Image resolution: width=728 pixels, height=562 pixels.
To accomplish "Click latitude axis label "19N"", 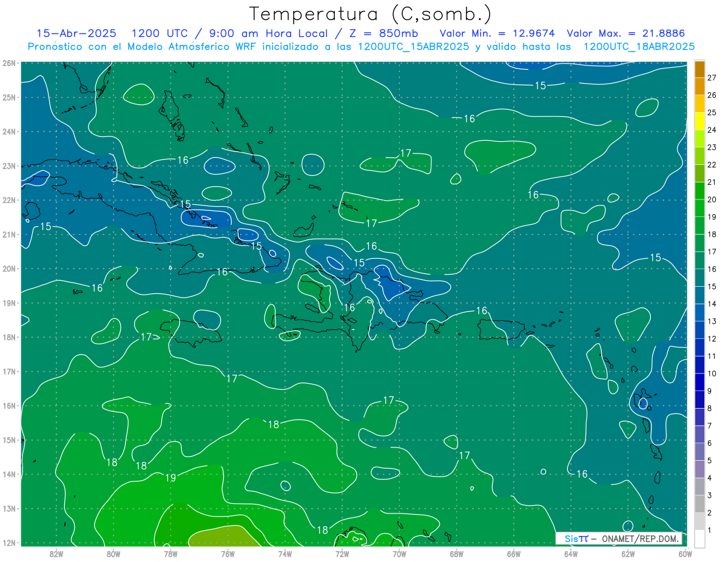I will [8, 303].
